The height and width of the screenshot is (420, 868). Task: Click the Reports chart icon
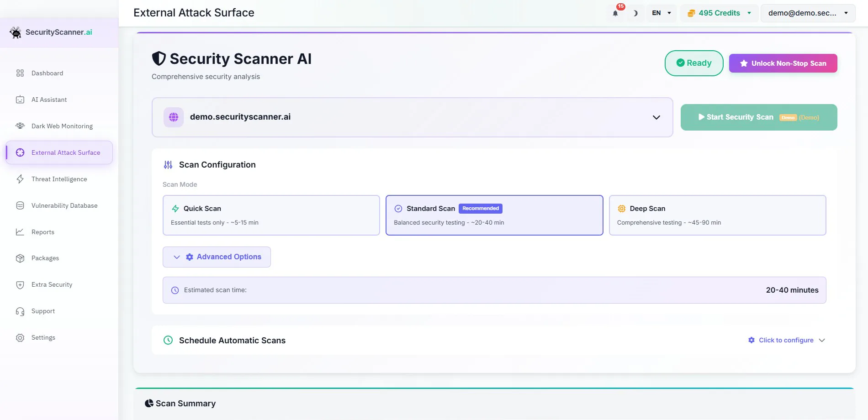pyautogui.click(x=20, y=232)
